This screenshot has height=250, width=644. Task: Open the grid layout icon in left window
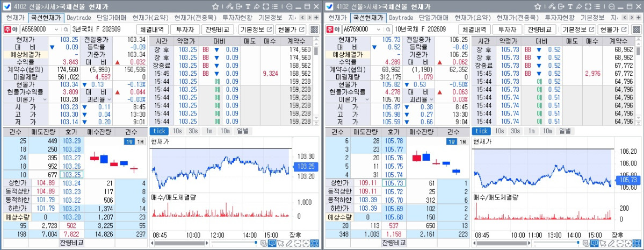(x=314, y=29)
